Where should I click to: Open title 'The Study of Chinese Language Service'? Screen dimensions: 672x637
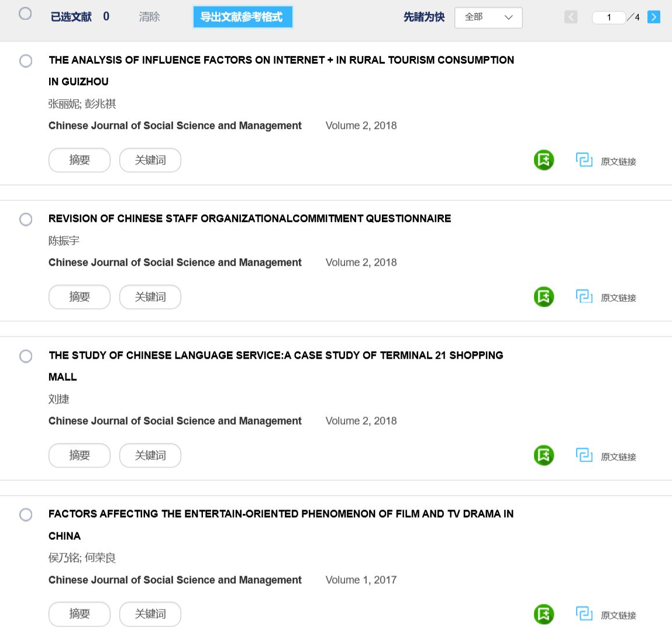tap(275, 366)
